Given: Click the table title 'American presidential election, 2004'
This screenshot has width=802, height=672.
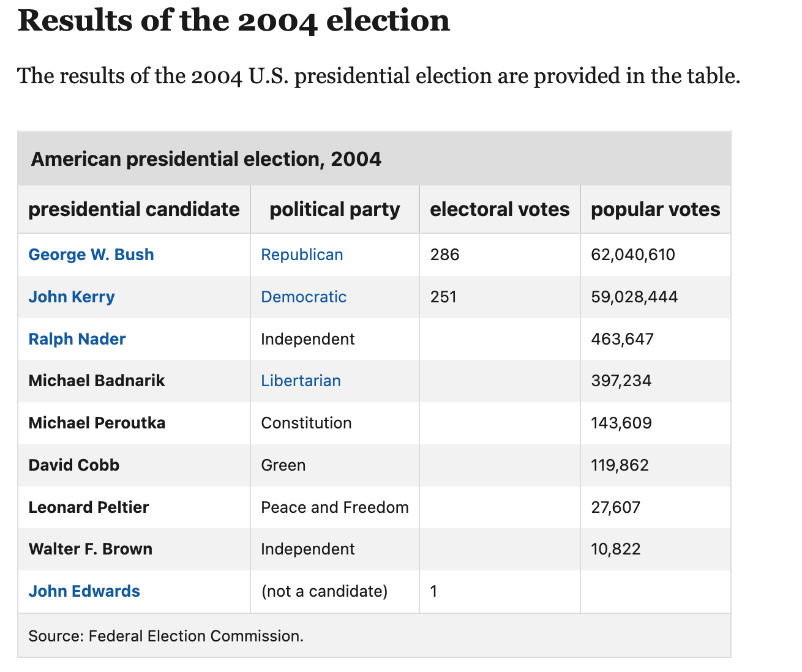Looking at the screenshot, I should tap(206, 159).
